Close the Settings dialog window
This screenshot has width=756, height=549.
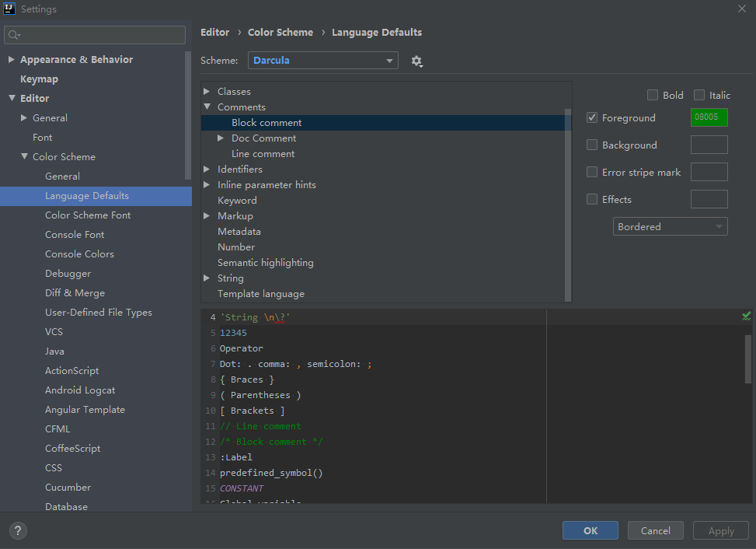pos(740,9)
